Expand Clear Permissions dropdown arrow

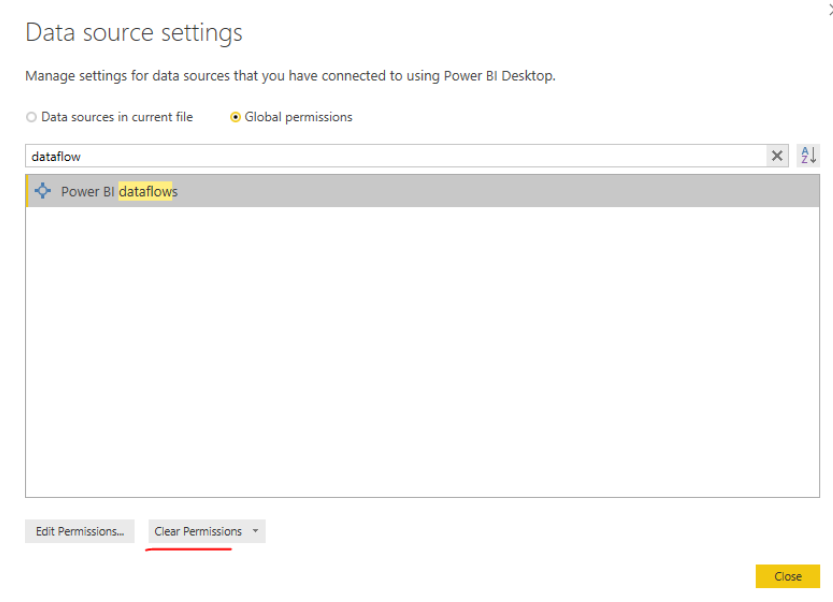click(256, 531)
